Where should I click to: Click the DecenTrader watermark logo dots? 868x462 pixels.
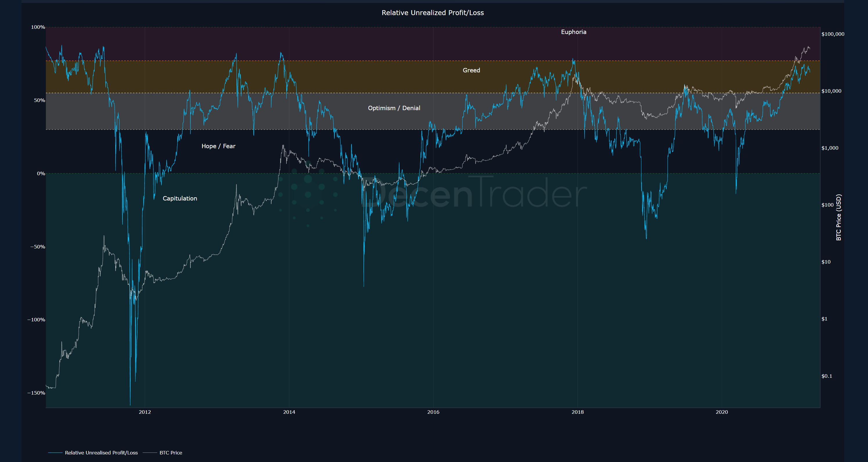pos(308,195)
